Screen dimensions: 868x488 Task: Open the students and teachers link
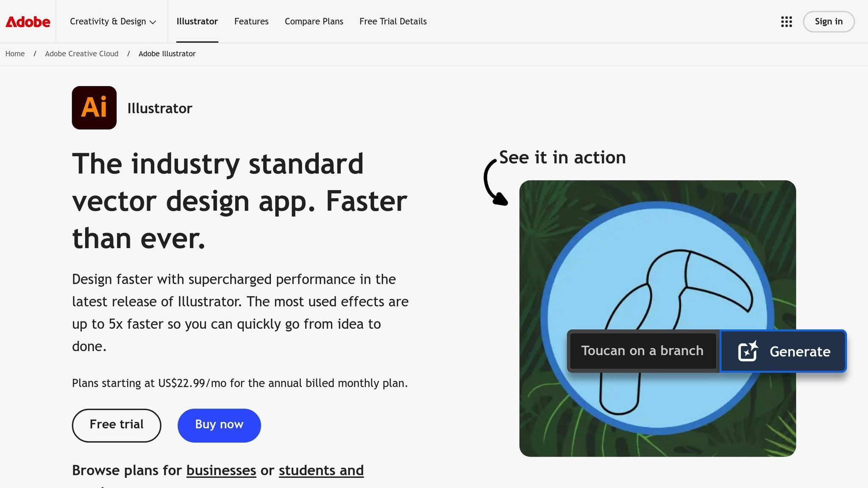point(321,470)
